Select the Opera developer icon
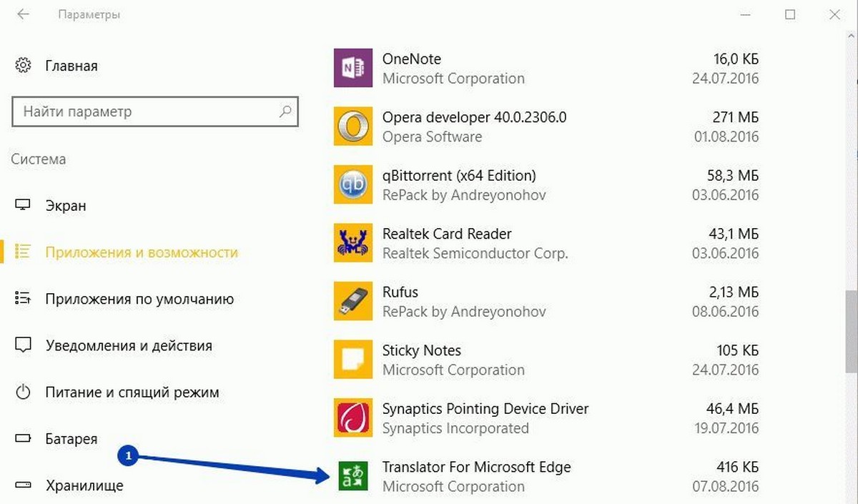Viewport: 858px width, 504px height. (354, 127)
